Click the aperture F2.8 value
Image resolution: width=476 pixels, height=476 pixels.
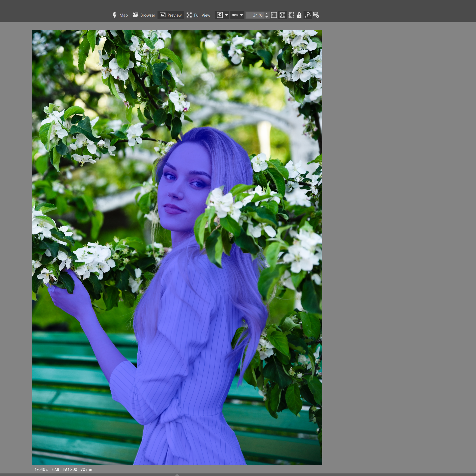(55, 469)
